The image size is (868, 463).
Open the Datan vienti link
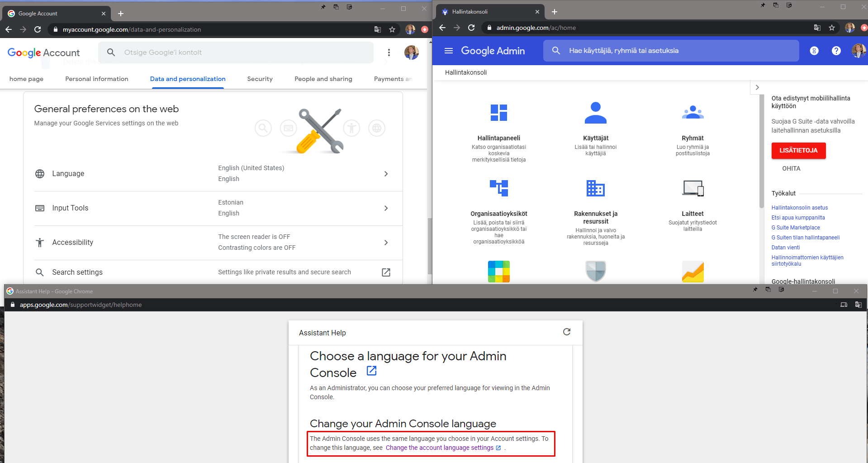(785, 248)
